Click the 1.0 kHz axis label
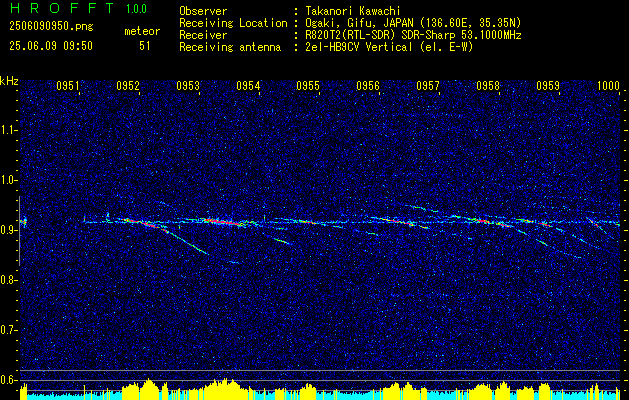The width and height of the screenshot is (629, 400). point(8,180)
